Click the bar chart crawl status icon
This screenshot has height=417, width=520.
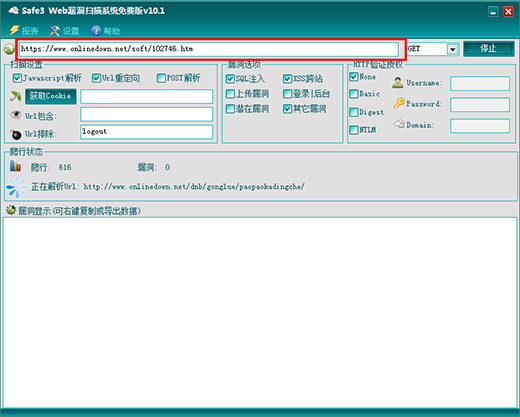tap(15, 166)
